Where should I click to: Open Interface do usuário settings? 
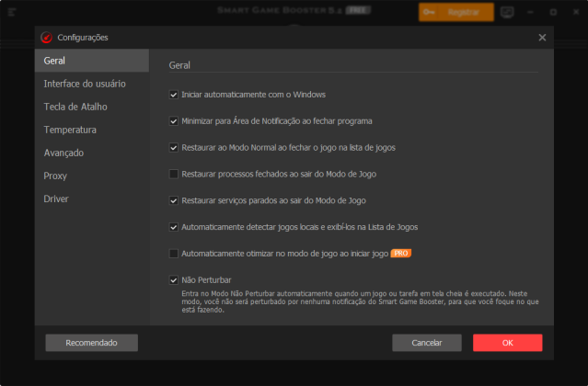(x=92, y=84)
